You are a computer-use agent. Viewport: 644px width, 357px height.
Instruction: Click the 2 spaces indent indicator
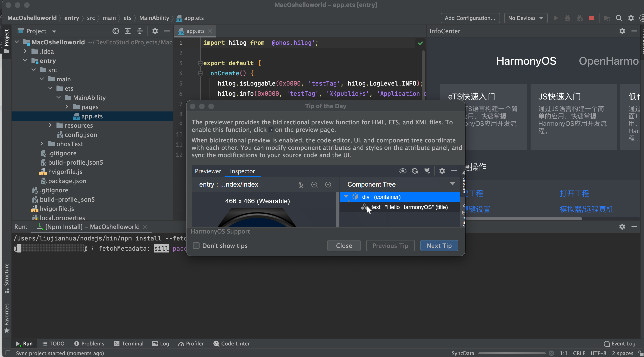point(622,353)
